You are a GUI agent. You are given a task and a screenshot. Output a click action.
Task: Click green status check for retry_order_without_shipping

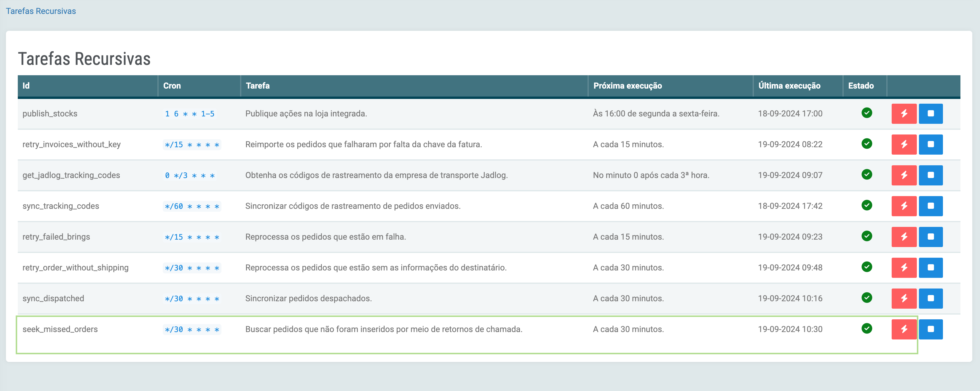pos(867,267)
